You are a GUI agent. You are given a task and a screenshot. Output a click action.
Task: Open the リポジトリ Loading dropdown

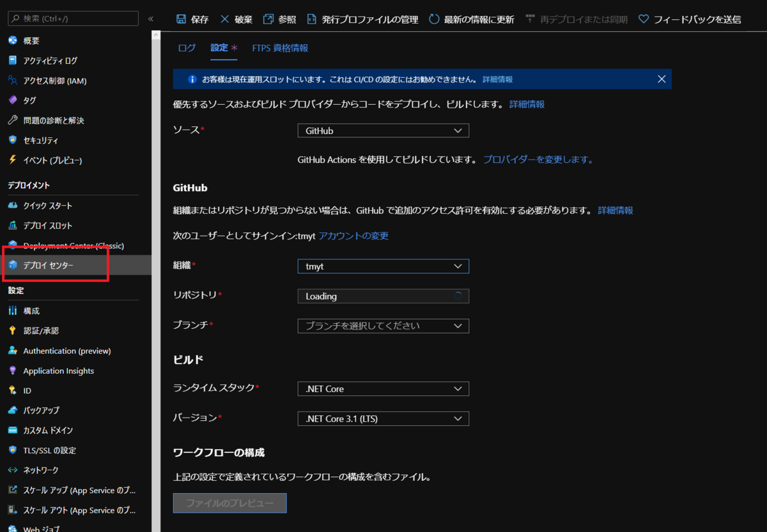coord(383,296)
